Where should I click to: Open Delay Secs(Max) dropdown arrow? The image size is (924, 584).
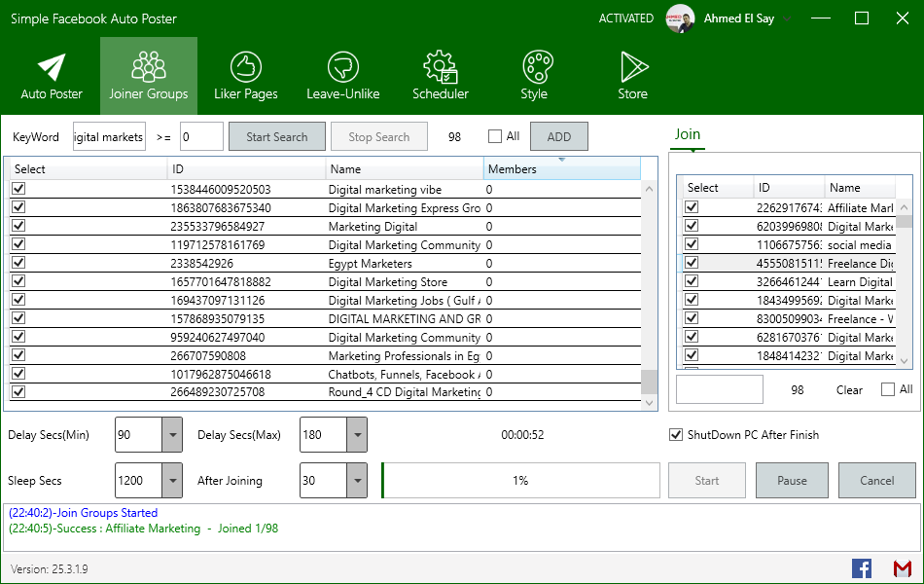[x=357, y=435]
